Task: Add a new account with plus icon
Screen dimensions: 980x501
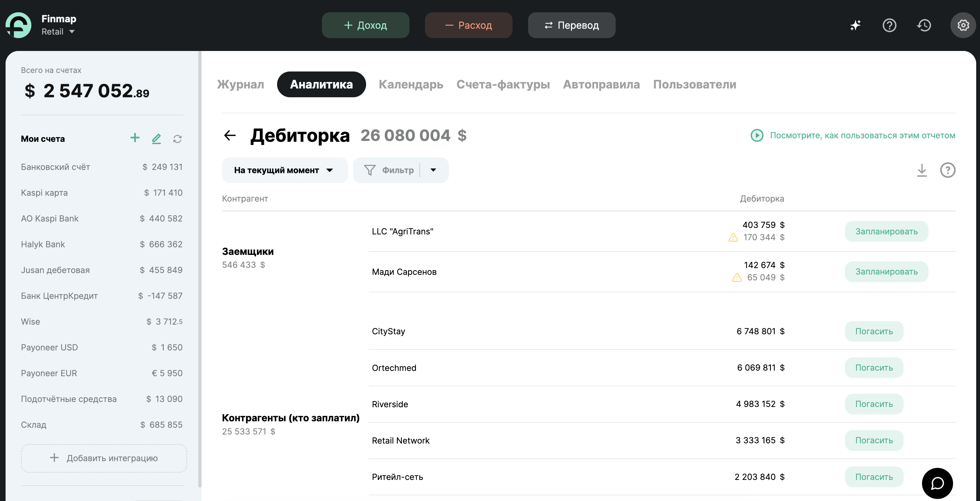Action: coord(135,138)
